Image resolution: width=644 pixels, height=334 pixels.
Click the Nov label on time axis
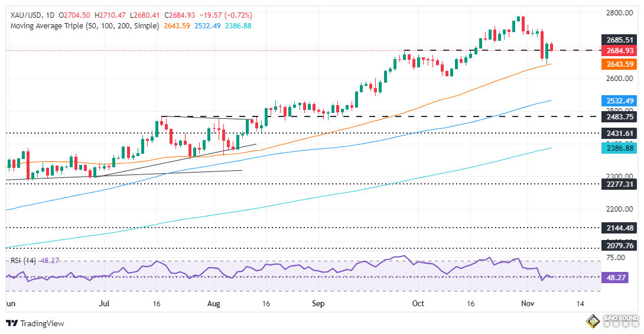click(x=529, y=303)
